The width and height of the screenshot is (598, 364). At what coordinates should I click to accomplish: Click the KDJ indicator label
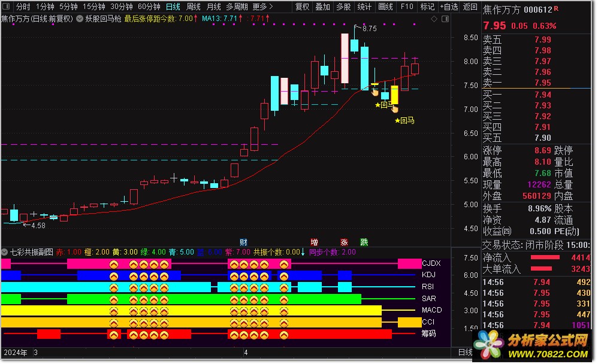pos(428,274)
